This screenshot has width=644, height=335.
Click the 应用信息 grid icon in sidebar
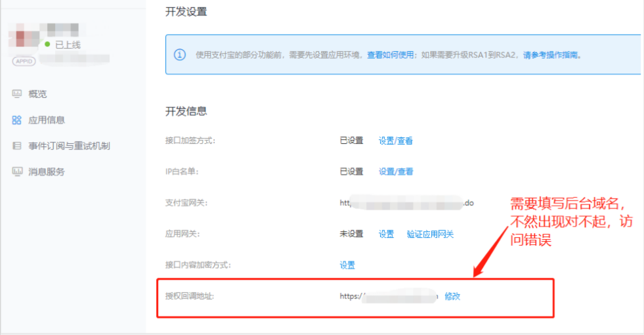click(17, 120)
